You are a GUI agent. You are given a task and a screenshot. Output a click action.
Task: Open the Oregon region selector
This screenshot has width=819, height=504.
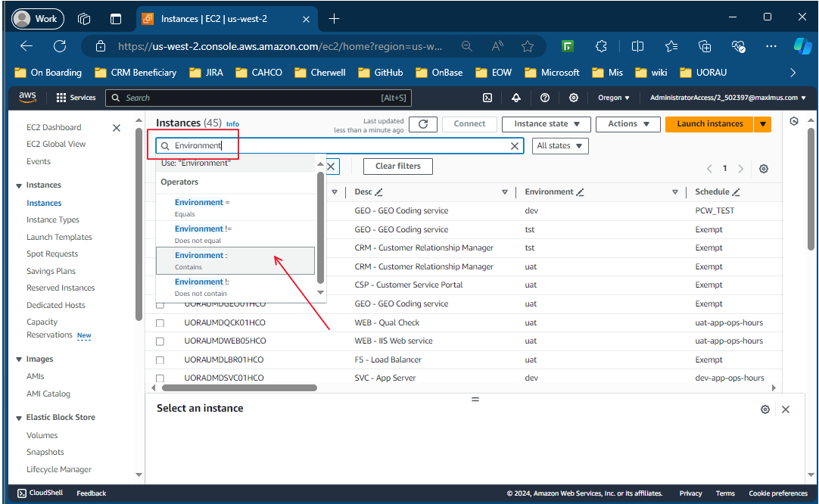point(614,98)
